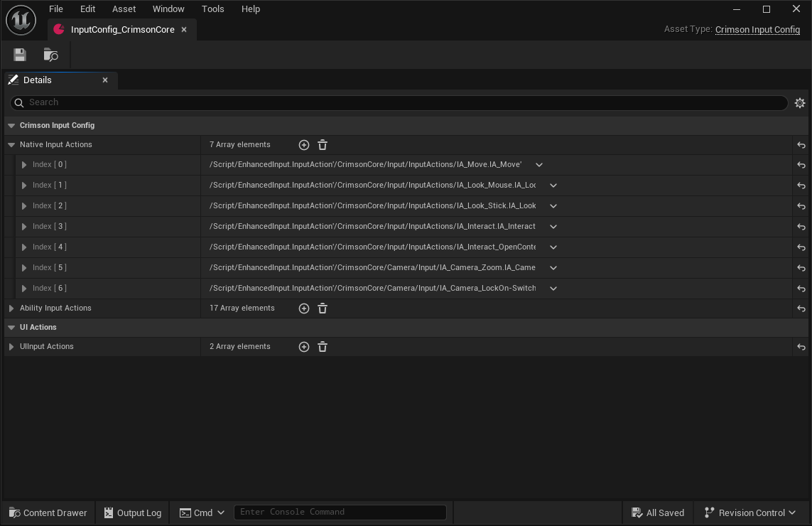This screenshot has width=812, height=526.
Task: Expand Index [ 3 ] row
Action: [24, 227]
